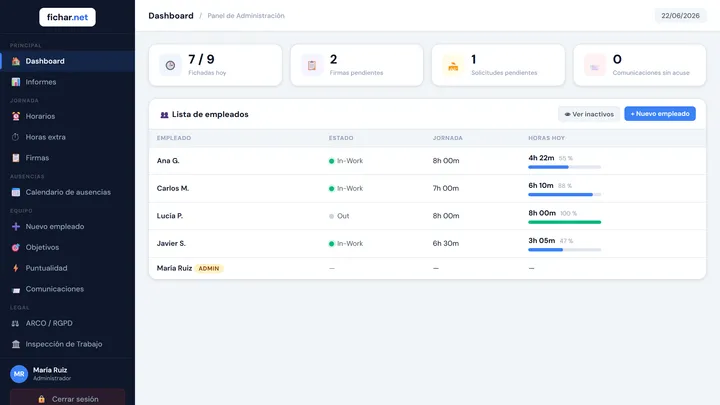The image size is (720, 405).
Task: Open Horas extra page
Action: (68, 137)
